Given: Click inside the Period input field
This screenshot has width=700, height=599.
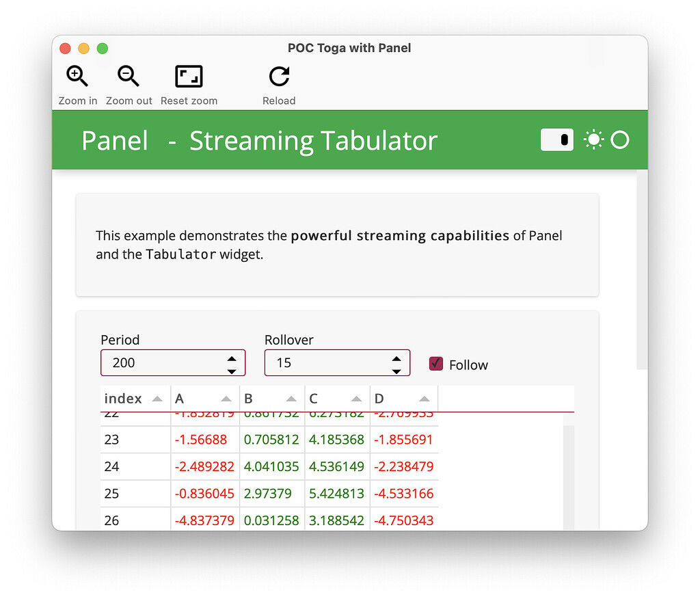Looking at the screenshot, I should point(157,362).
